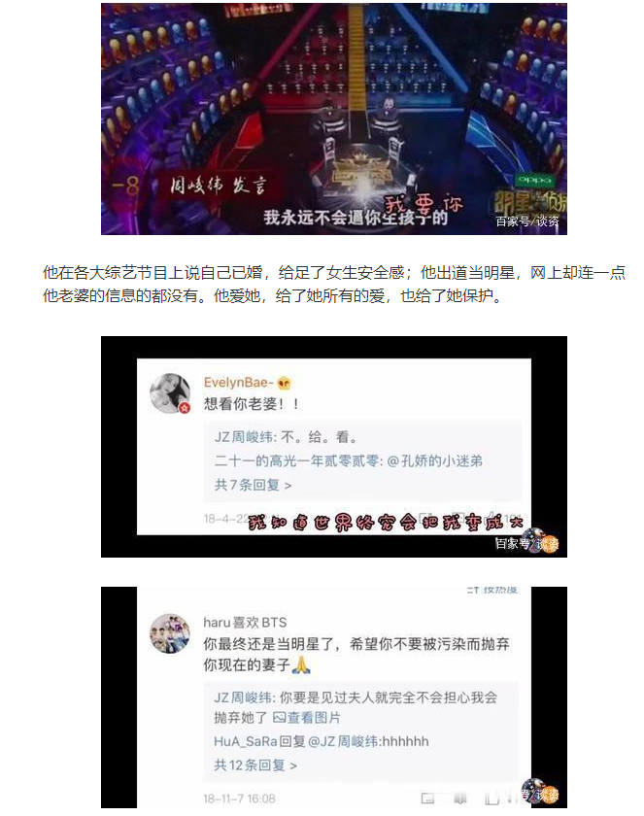Open EvelynBae- username link
Image resolution: width=644 pixels, height=816 pixels.
(x=239, y=383)
